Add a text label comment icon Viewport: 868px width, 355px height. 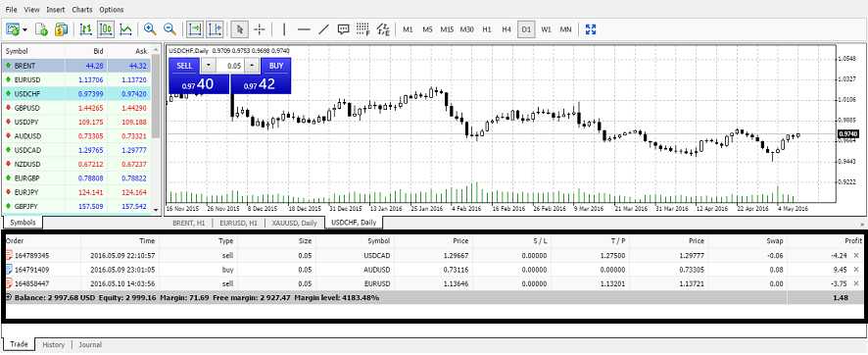(343, 29)
